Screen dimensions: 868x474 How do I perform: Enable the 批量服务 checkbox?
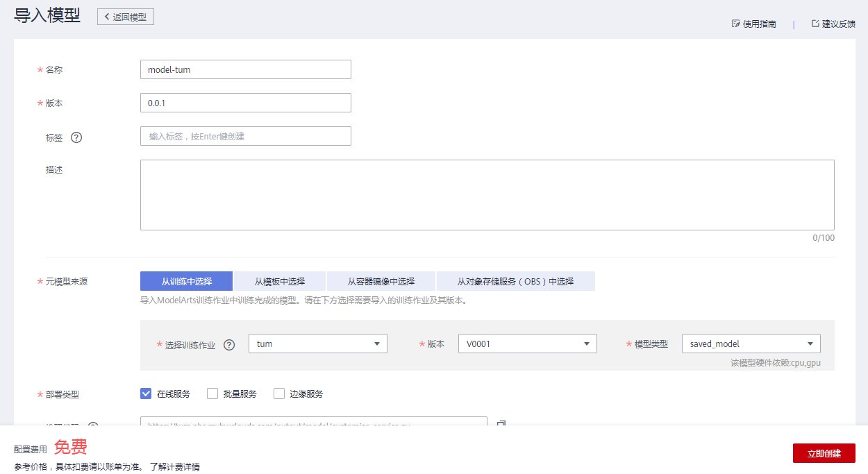pos(212,393)
